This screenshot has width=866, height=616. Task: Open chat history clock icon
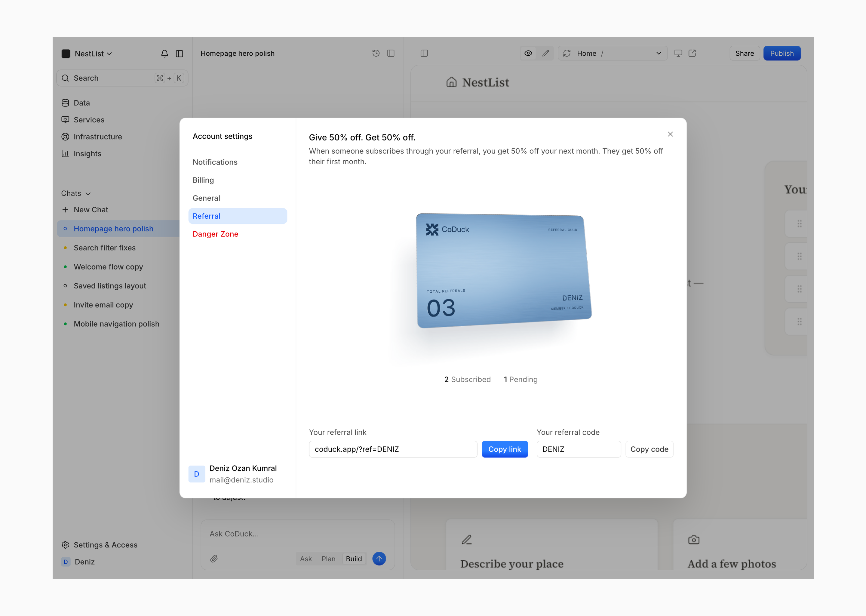376,53
